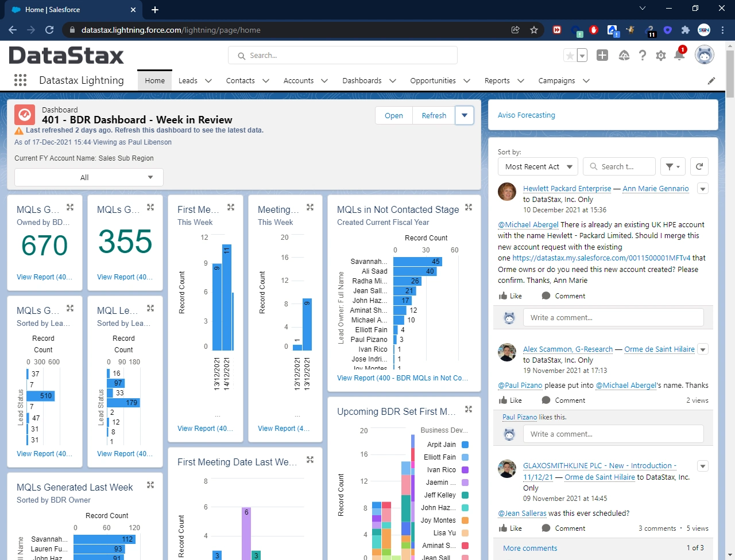This screenshot has height=560, width=735.
Task: Open the feed filter dropdown
Action: pos(673,166)
